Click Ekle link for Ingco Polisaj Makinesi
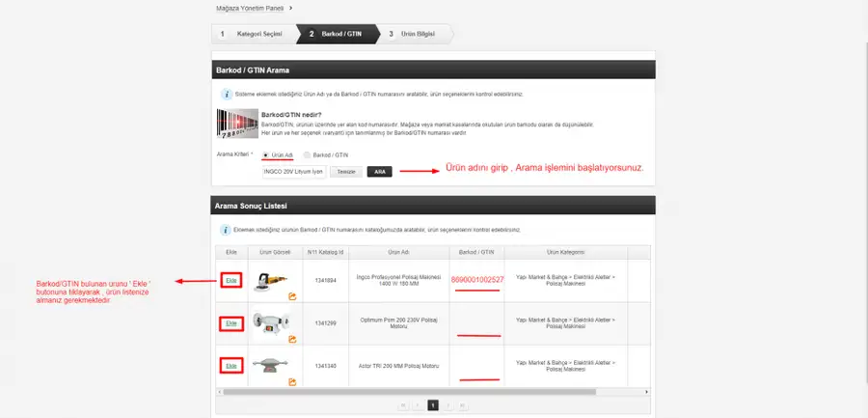This screenshot has height=418, width=868. [x=231, y=281]
